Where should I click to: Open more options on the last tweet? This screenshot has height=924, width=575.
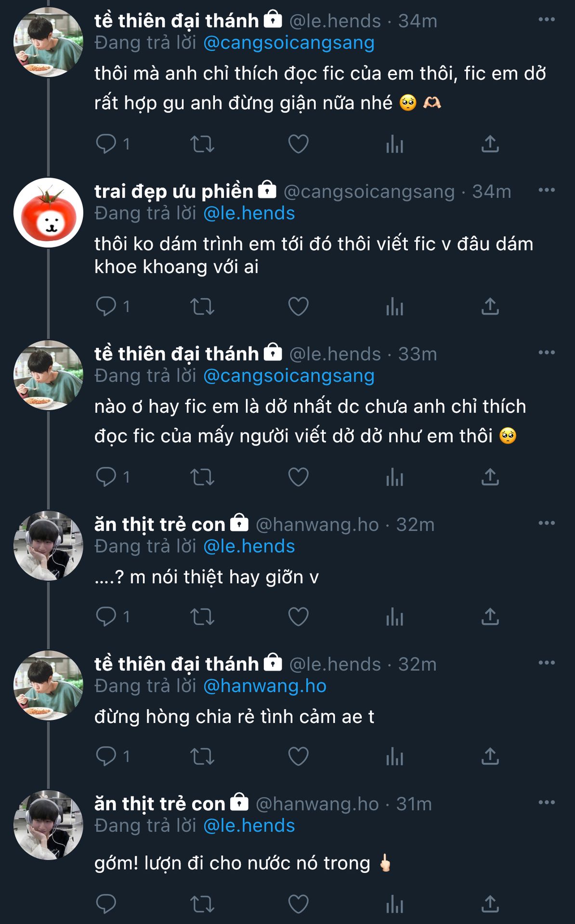point(547,802)
